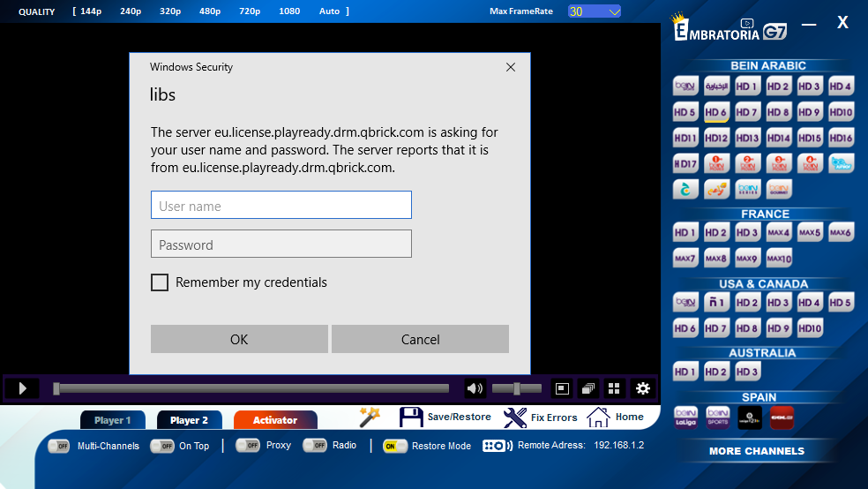
Task: Click OK in Windows Security dialog
Action: point(239,339)
